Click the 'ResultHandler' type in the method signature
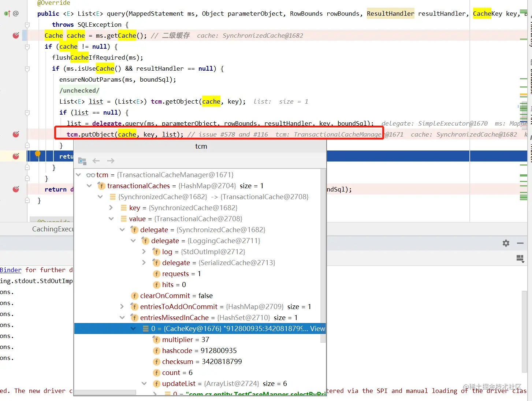532x401 pixels. (390, 14)
